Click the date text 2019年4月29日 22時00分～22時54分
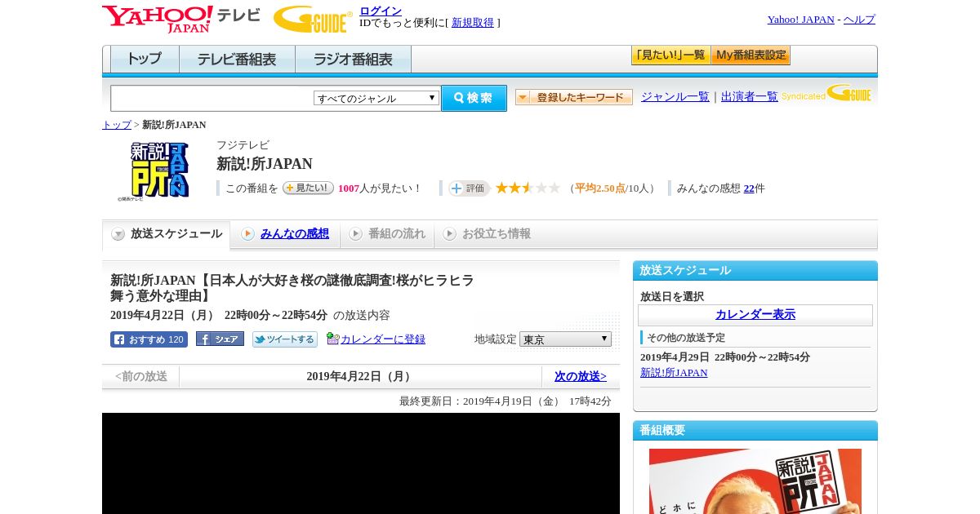The height and width of the screenshot is (514, 980). pyautogui.click(x=725, y=357)
